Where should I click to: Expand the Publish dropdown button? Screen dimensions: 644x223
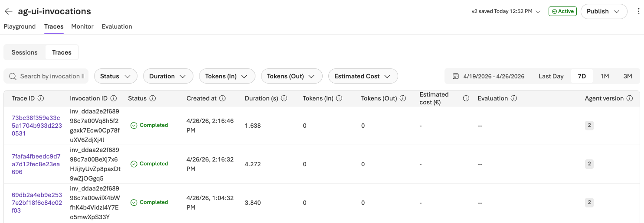pyautogui.click(x=604, y=12)
